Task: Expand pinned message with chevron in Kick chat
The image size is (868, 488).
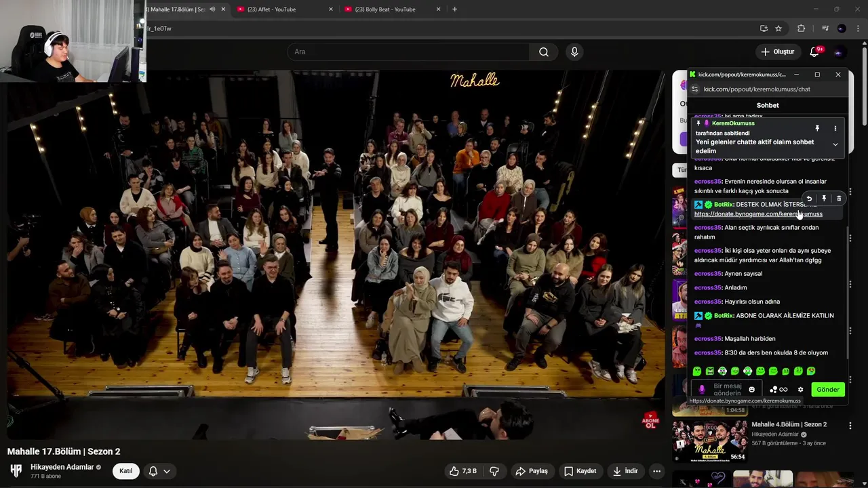Action: point(835,144)
